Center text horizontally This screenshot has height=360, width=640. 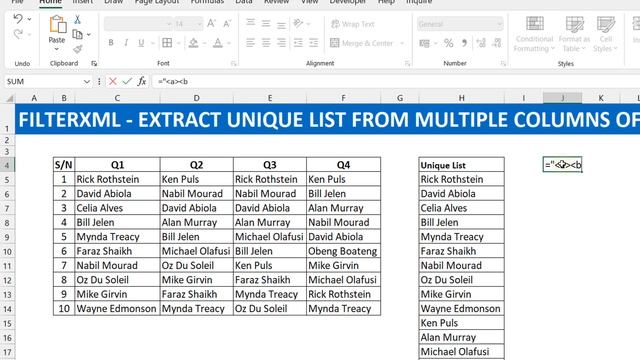tap(266, 42)
